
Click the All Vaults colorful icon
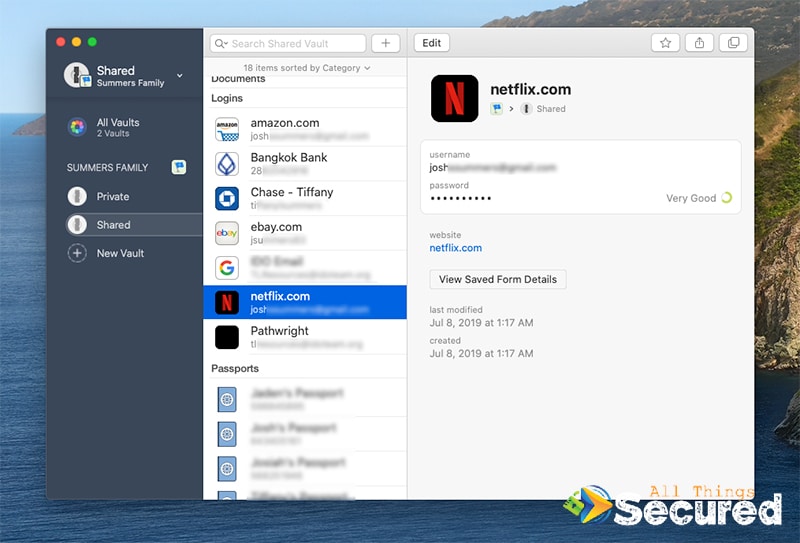pyautogui.click(x=77, y=127)
